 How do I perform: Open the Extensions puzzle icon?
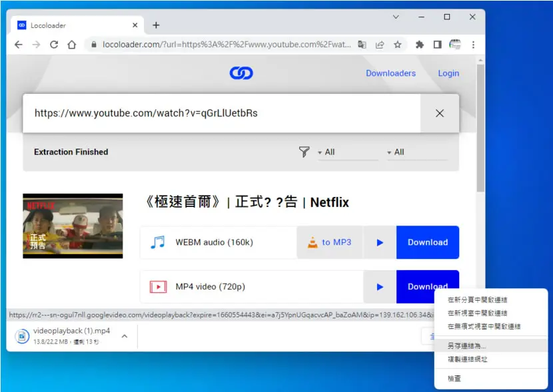click(x=419, y=45)
